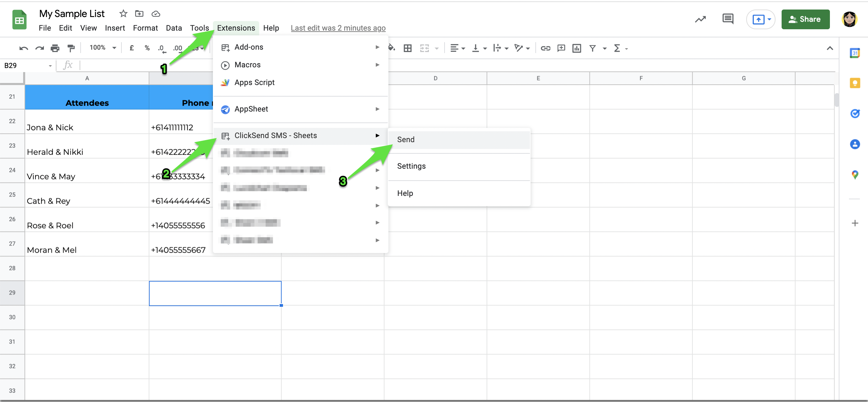This screenshot has width=868, height=402.
Task: Click the Print icon
Action: 55,48
